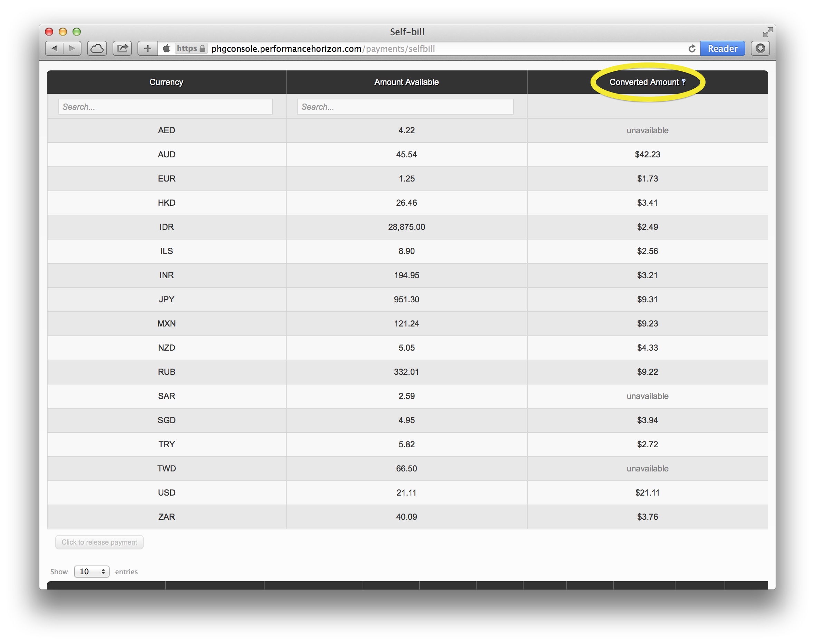Click the 121.24 amount value
This screenshot has height=644, width=815.
406,323
